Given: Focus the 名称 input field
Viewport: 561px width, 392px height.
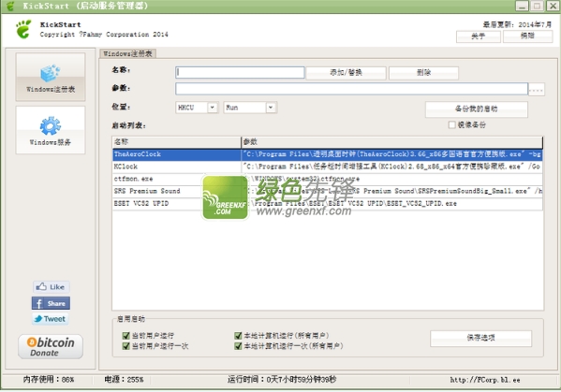Looking at the screenshot, I should (x=240, y=73).
